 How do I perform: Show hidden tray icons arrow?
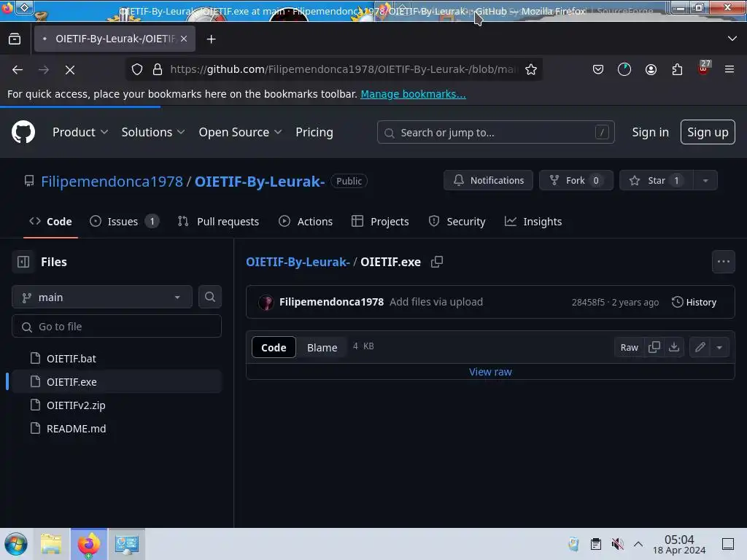tap(638, 544)
